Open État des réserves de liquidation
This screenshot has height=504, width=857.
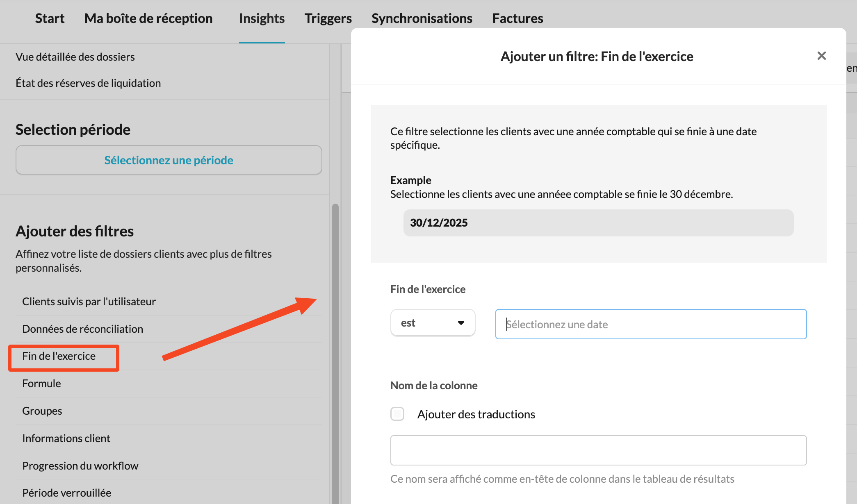(x=88, y=83)
